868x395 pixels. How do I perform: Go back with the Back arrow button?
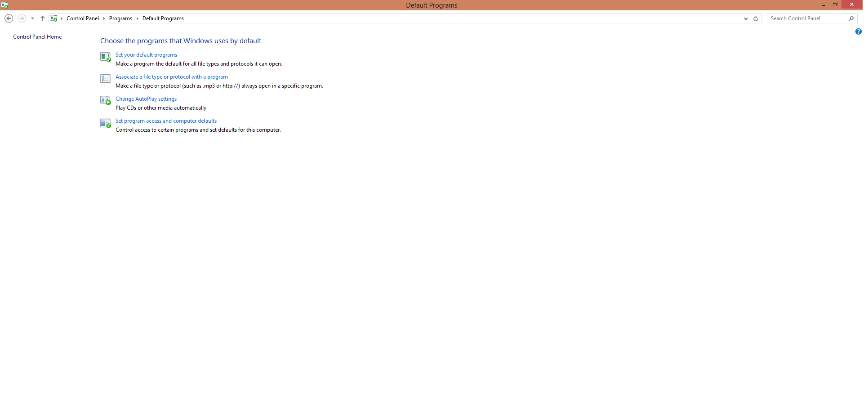pyautogui.click(x=9, y=18)
